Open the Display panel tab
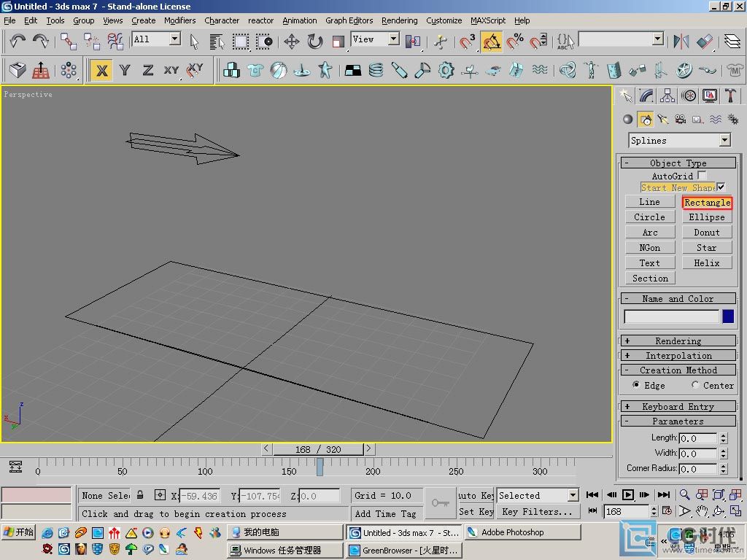747x560 pixels. (x=709, y=96)
